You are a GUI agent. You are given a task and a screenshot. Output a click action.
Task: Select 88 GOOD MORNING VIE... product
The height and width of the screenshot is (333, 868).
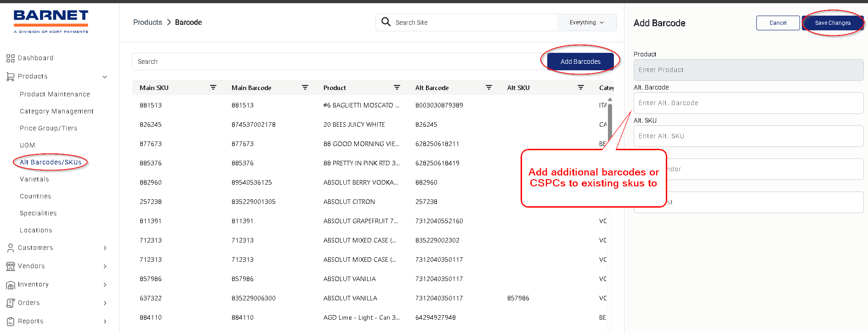pos(361,144)
